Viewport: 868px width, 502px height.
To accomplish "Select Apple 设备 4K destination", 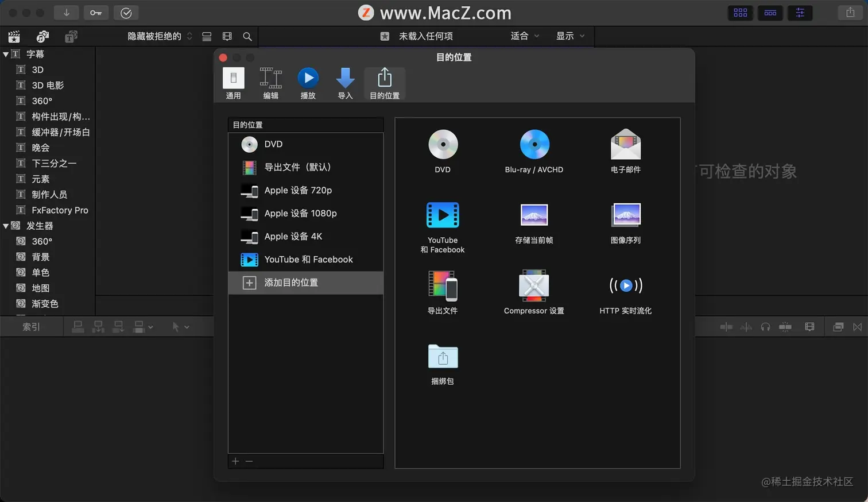I will pyautogui.click(x=305, y=236).
